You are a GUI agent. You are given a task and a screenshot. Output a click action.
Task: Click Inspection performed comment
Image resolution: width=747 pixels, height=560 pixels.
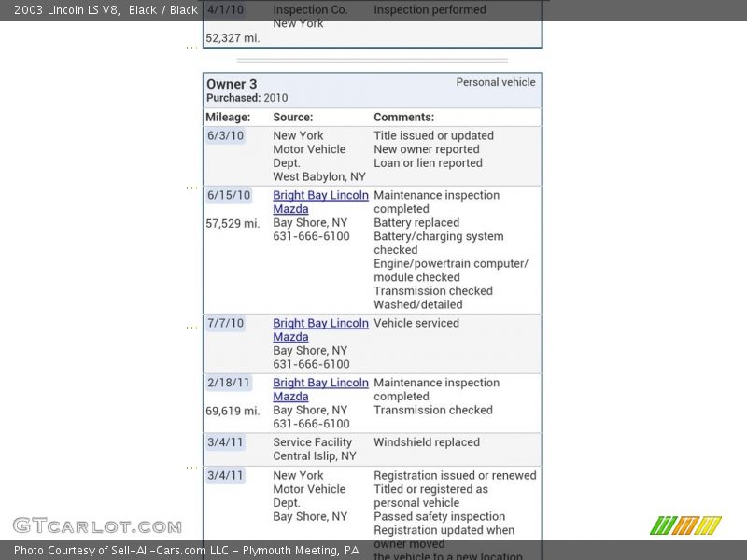430,9
